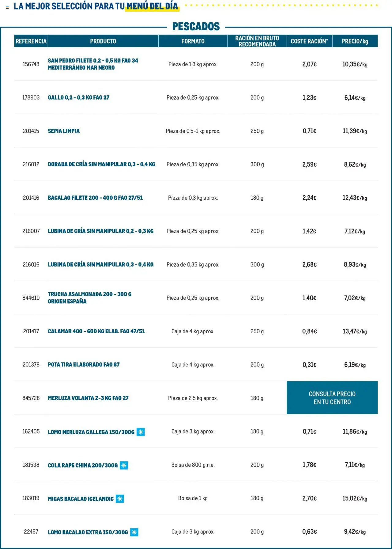
Task: Click the snowflake icon after Migas Bacalao Icelandic
Action: pyautogui.click(x=120, y=499)
